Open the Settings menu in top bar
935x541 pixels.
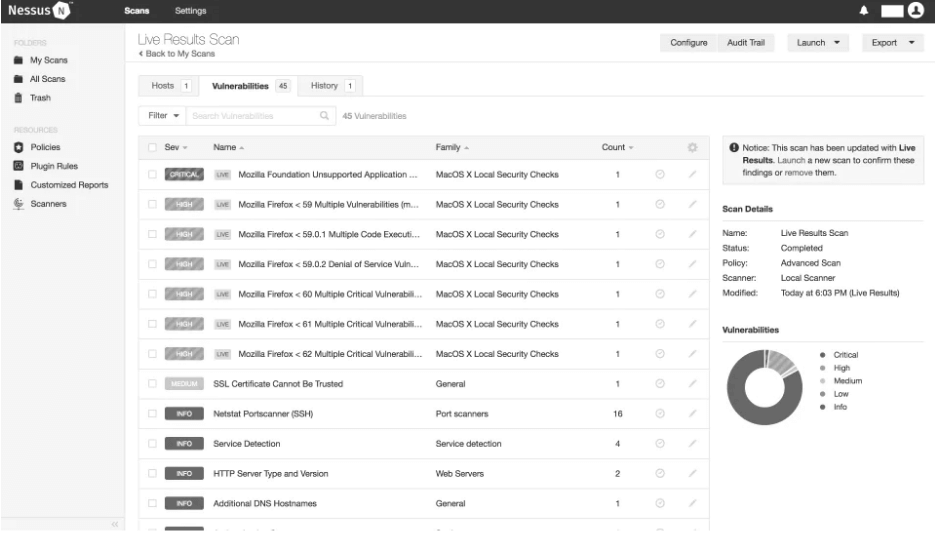[x=190, y=11]
